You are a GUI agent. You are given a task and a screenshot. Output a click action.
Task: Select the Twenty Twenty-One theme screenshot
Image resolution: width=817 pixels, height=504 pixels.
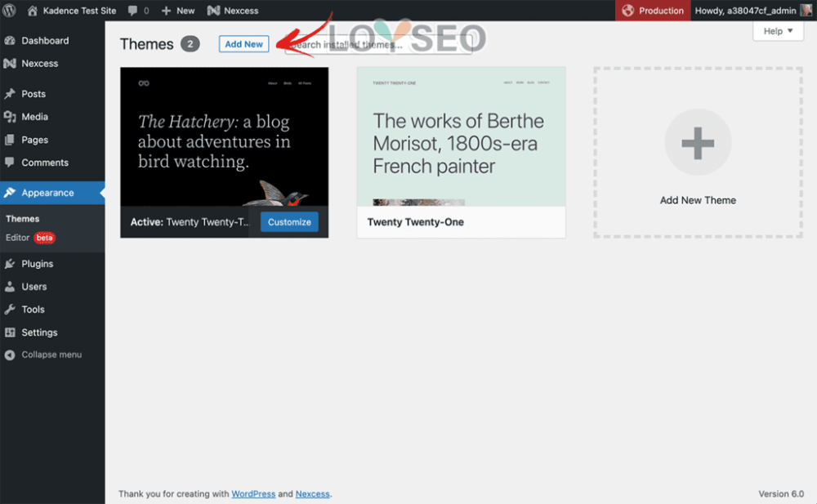461,136
